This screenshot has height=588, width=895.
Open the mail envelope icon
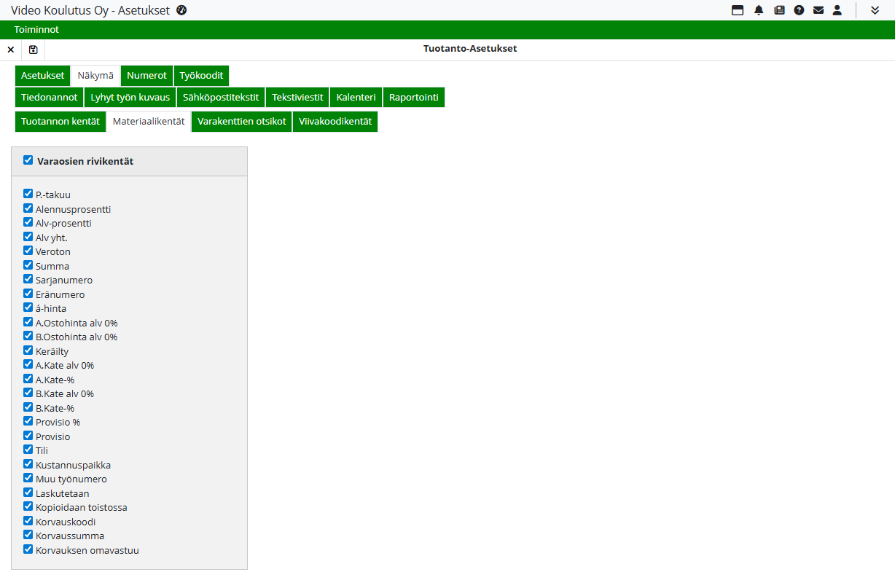(x=818, y=10)
